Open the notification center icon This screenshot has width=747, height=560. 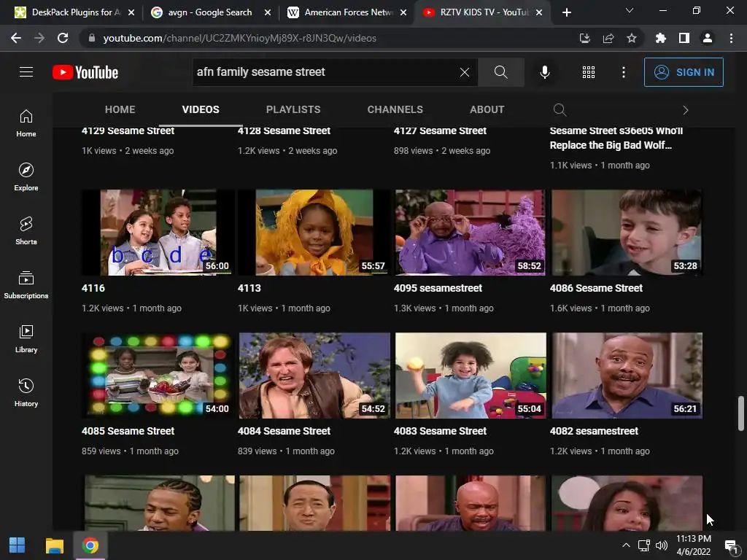[731, 545]
